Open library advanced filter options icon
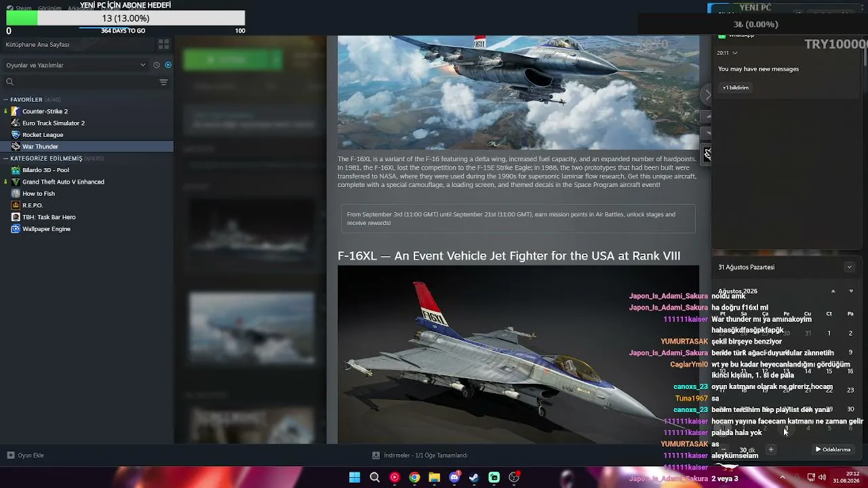The width and height of the screenshot is (868, 488). point(163,82)
